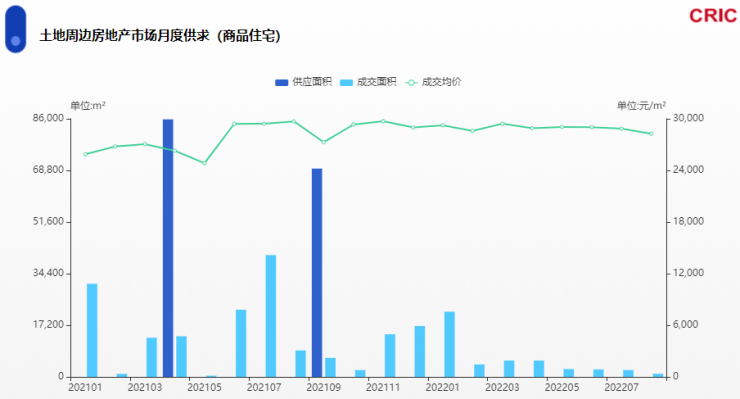
Task: Click the light blue bar at 202207
Action: [628, 374]
